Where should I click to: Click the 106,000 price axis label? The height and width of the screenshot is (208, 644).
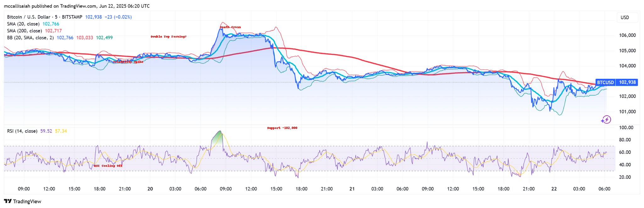pos(627,35)
